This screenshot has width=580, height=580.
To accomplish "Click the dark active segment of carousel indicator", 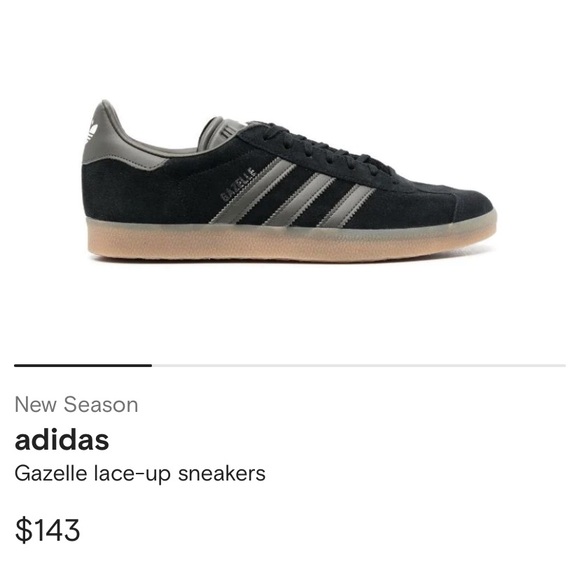I will [83, 365].
